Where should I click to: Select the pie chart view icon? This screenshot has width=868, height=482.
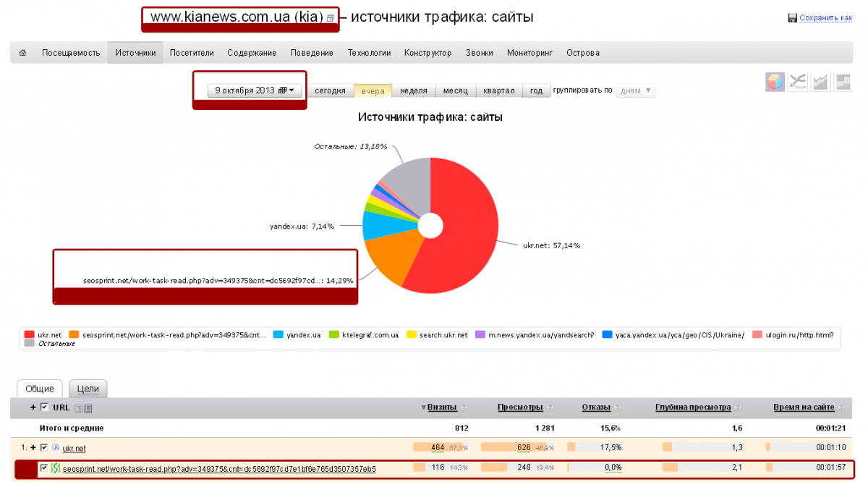point(775,82)
